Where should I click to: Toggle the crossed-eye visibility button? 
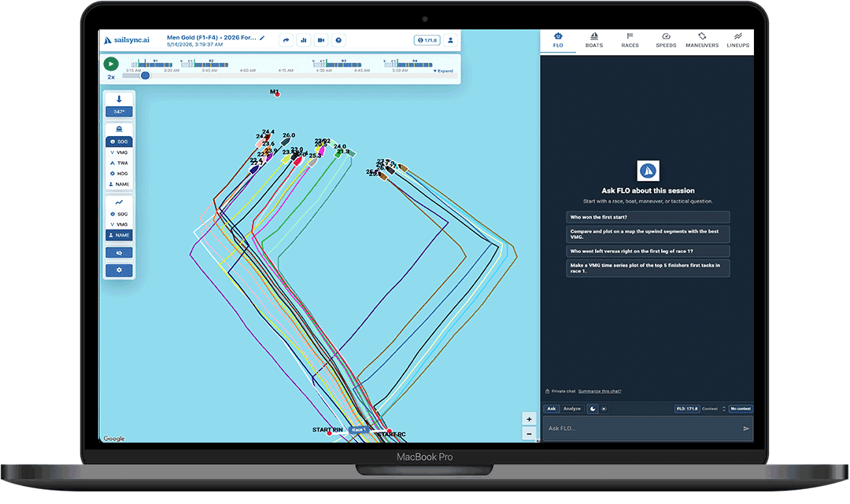pyautogui.click(x=120, y=253)
